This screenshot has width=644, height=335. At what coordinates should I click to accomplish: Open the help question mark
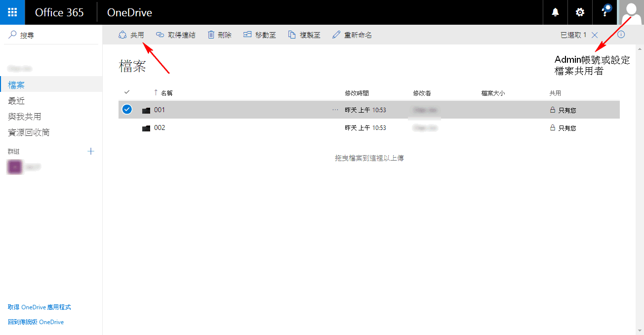605,12
